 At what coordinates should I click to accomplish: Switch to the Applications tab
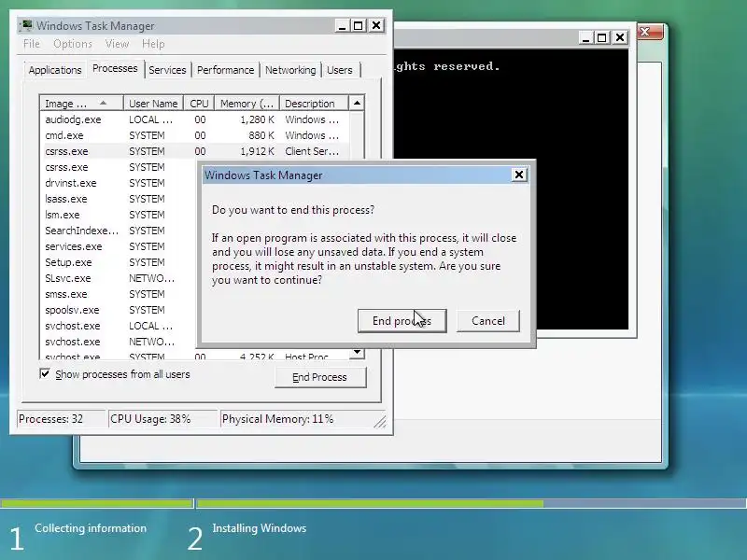pos(55,70)
